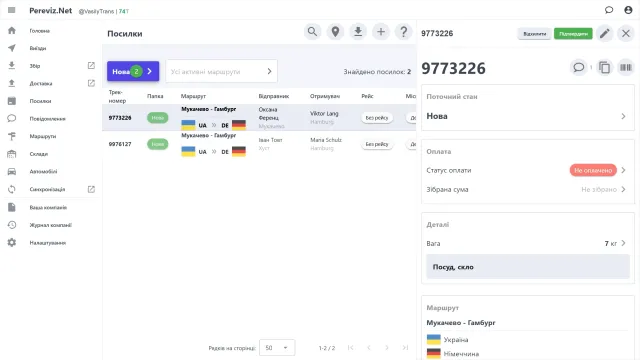Click Без рейсу for parcel 9773226

(x=377, y=118)
